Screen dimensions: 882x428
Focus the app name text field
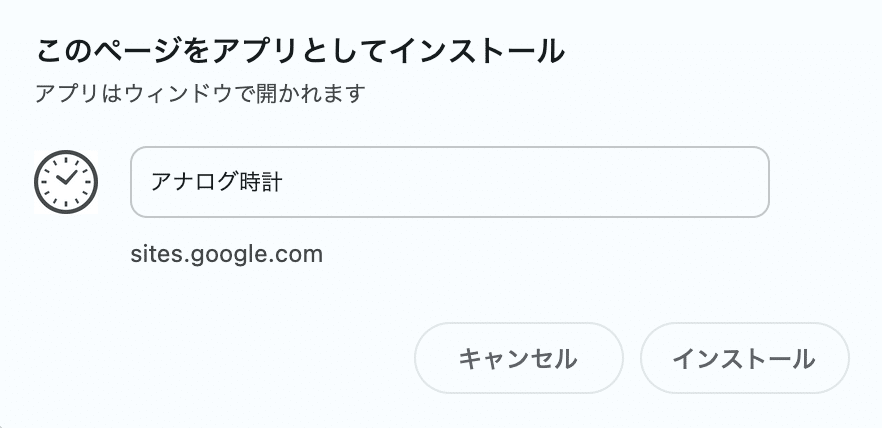[449, 182]
